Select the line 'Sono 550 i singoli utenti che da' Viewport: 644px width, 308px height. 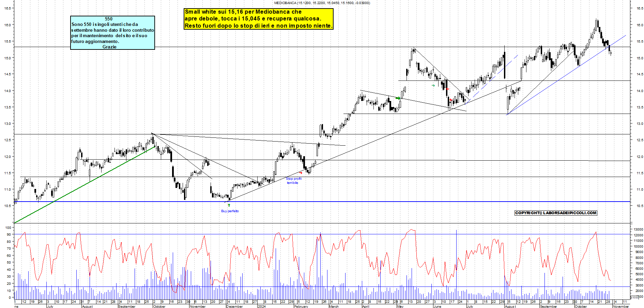click(105, 25)
